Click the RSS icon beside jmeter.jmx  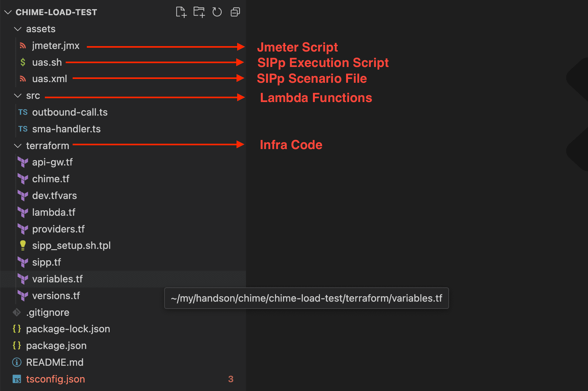23,46
